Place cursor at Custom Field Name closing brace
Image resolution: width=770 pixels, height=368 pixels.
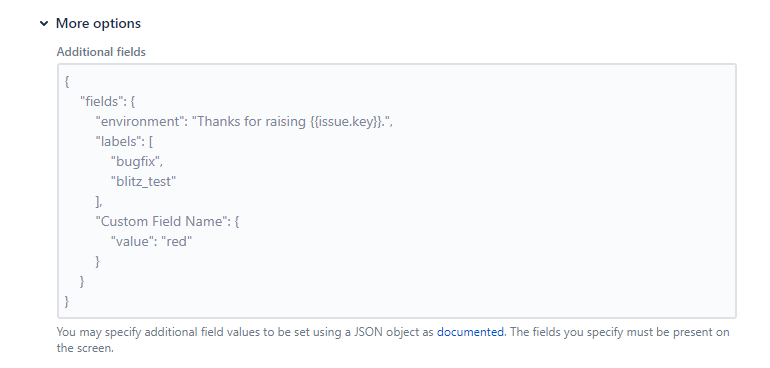coord(98,261)
